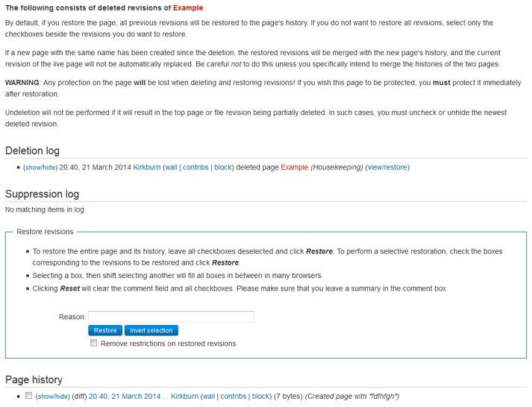The height and width of the screenshot is (407, 532).
Task: Click the red Example link in the heading
Action: click(x=187, y=7)
